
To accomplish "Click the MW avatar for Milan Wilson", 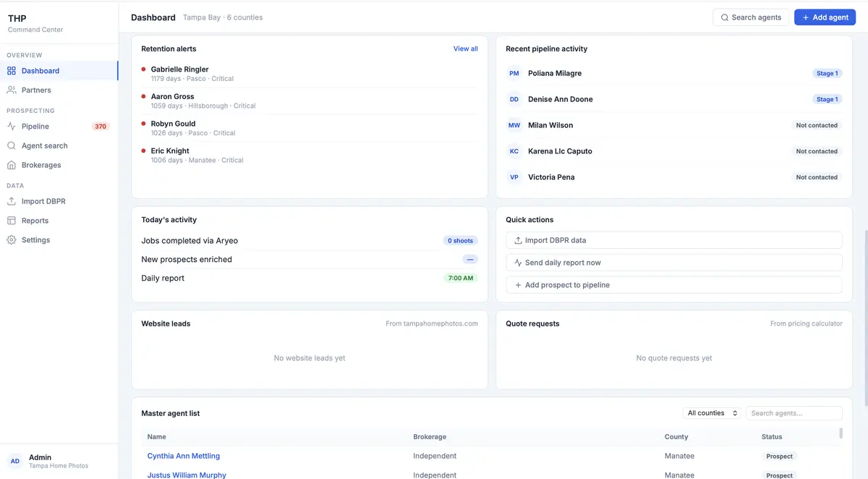I will coord(514,125).
